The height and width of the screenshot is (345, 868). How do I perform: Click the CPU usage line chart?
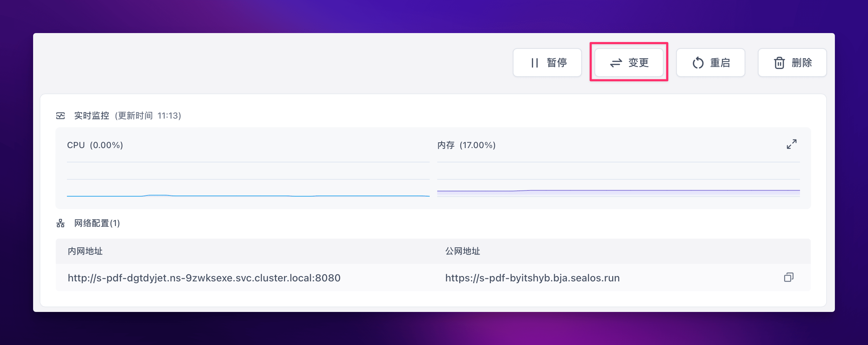(248, 179)
